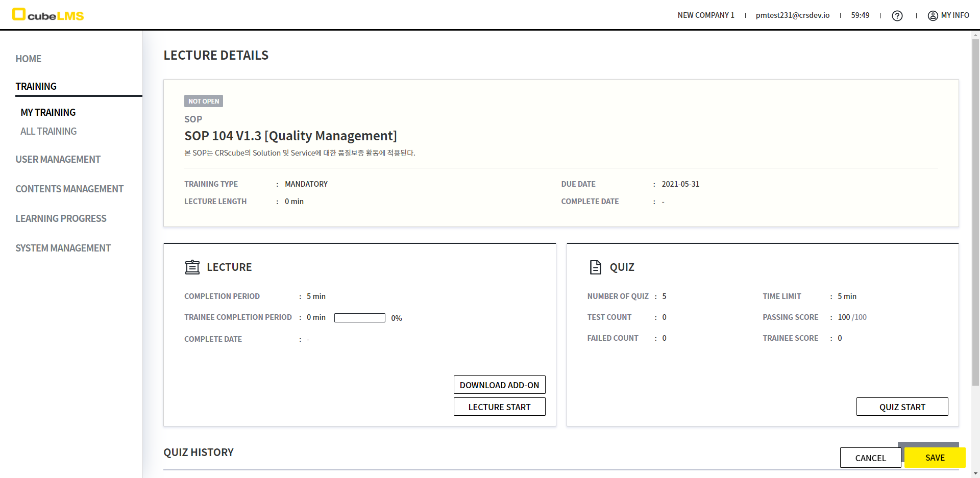
Task: Open the help question mark icon
Action: pos(897,16)
